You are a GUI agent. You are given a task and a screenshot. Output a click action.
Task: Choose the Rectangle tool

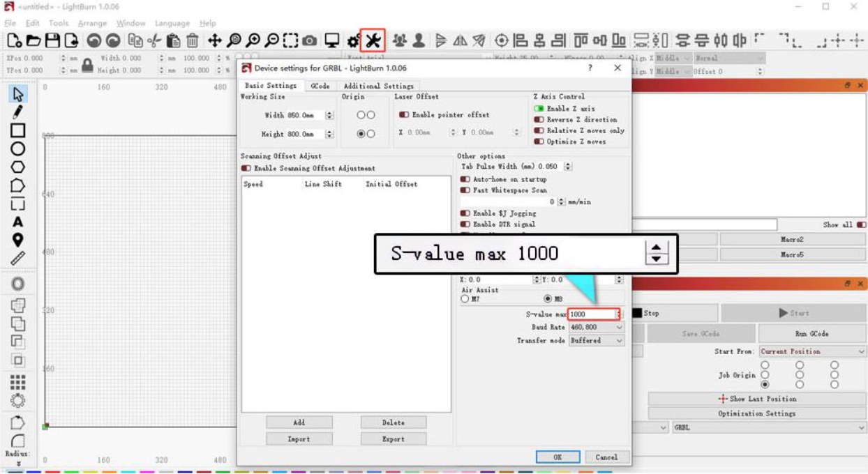coord(18,130)
